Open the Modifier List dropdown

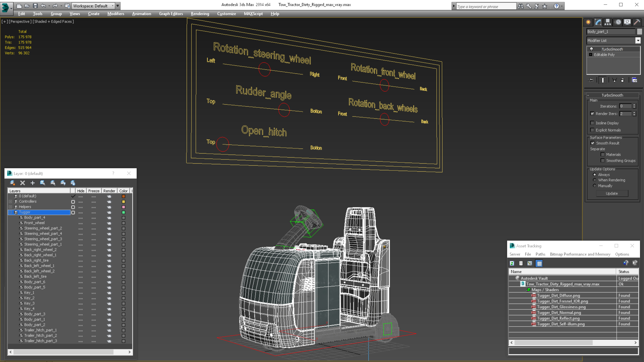click(638, 40)
